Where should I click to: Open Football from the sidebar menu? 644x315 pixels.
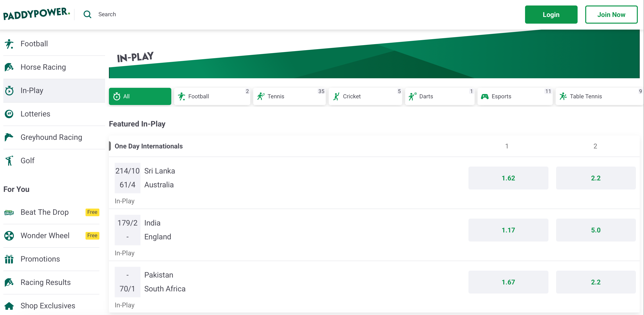click(54, 44)
